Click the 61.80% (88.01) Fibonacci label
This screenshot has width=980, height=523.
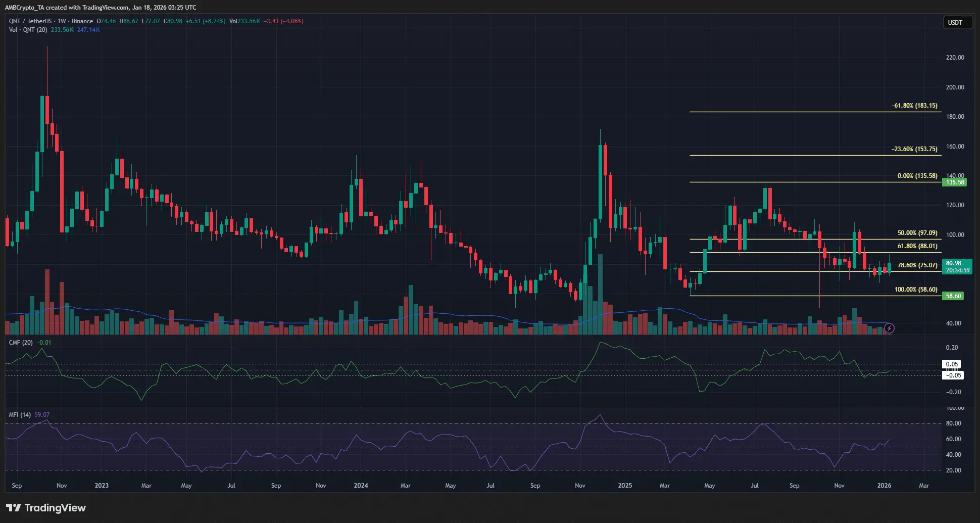click(917, 246)
